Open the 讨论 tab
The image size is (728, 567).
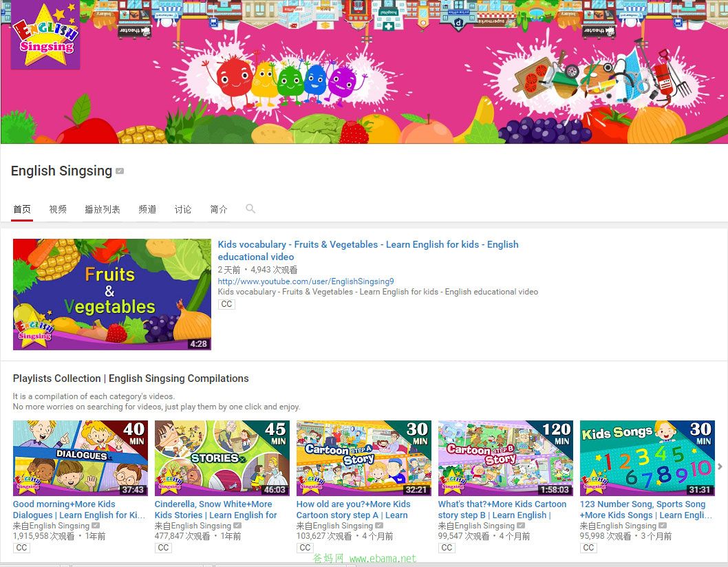pyautogui.click(x=183, y=209)
